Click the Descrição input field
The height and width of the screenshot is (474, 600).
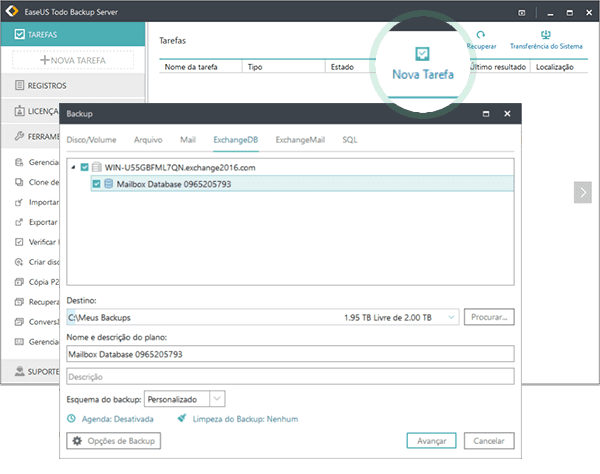(289, 376)
